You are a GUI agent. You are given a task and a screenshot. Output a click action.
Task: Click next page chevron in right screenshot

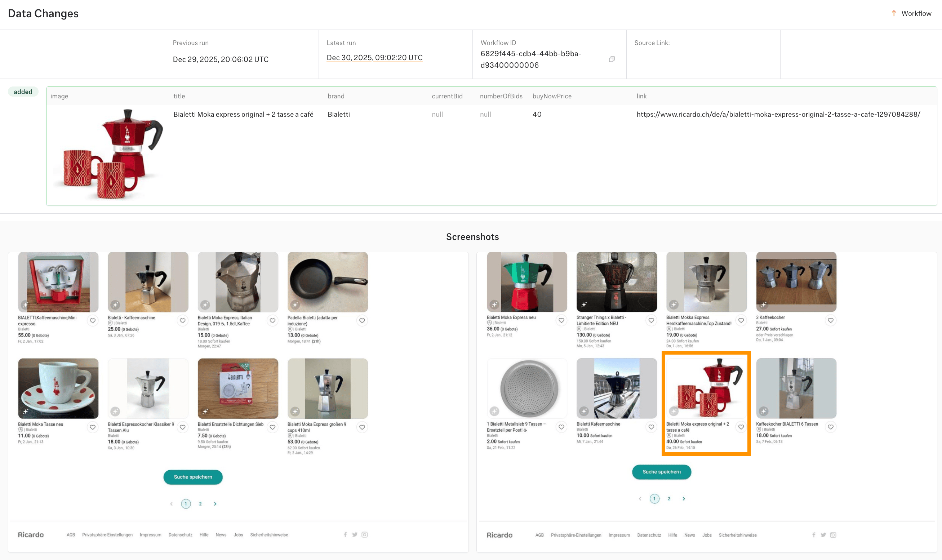click(x=684, y=498)
